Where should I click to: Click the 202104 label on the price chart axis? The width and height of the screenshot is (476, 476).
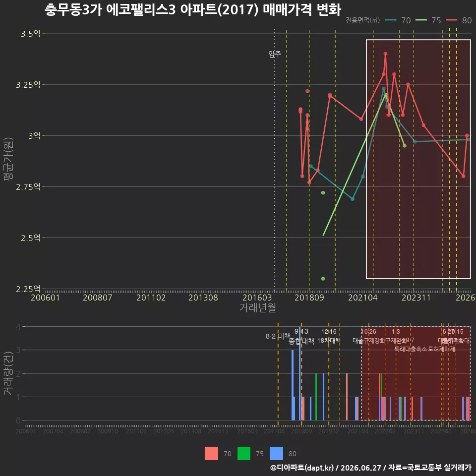(363, 298)
